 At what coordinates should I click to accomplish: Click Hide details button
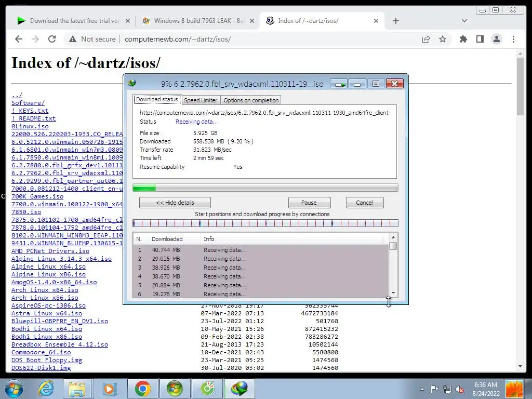(x=175, y=203)
